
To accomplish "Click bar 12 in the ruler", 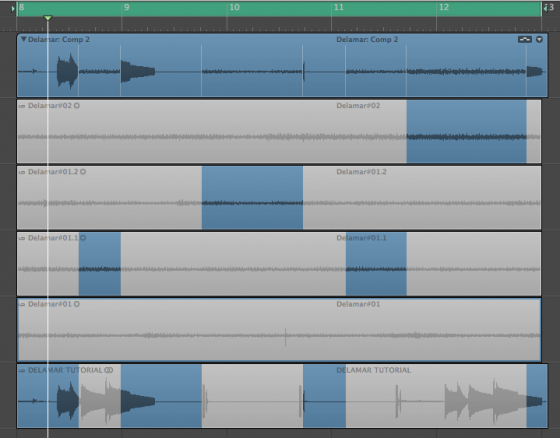I will pyautogui.click(x=444, y=8).
